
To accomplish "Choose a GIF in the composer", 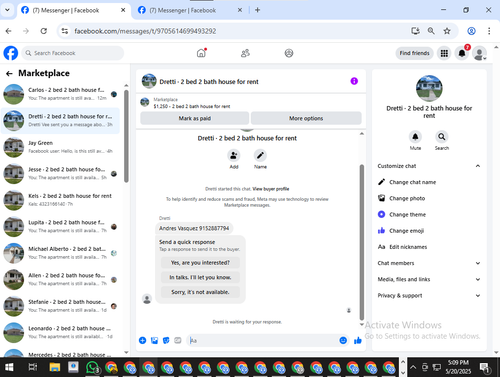I will click(178, 340).
